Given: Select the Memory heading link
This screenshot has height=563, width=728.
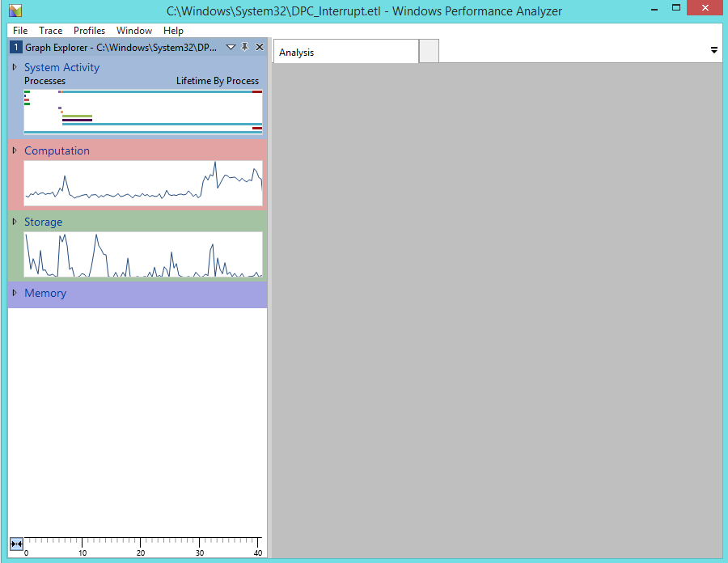Looking at the screenshot, I should click(45, 293).
